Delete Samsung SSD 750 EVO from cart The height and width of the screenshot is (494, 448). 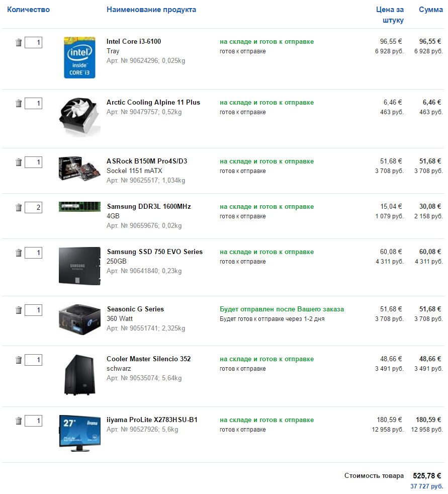pyautogui.click(x=19, y=253)
